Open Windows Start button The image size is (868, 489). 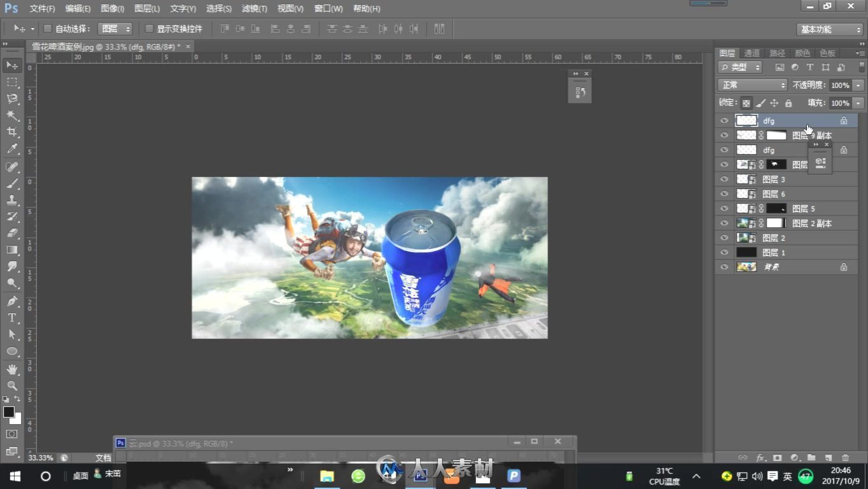(x=15, y=476)
